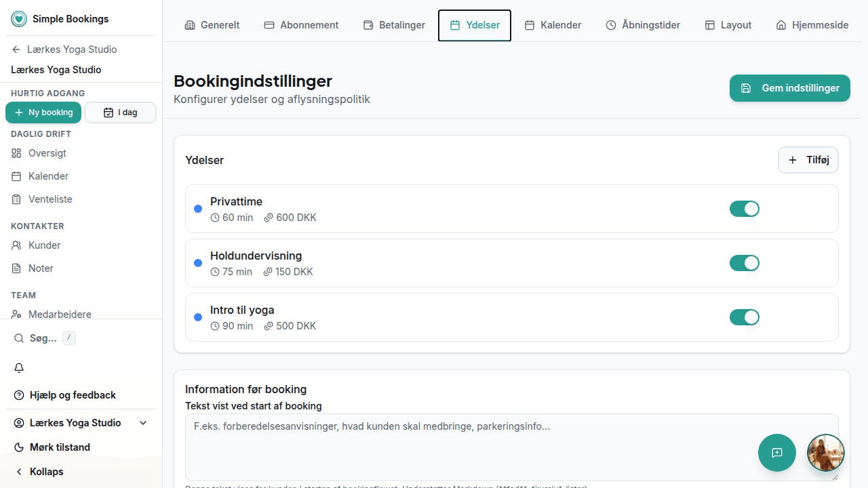Screen dimensions: 868x488
Task: Open Noter in the sidebar
Action: [x=81, y=268]
